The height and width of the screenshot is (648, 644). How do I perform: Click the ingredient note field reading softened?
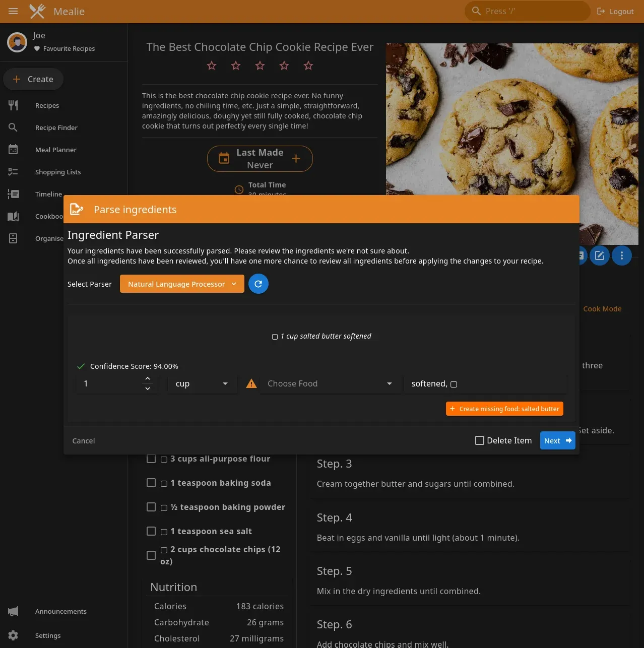point(486,383)
